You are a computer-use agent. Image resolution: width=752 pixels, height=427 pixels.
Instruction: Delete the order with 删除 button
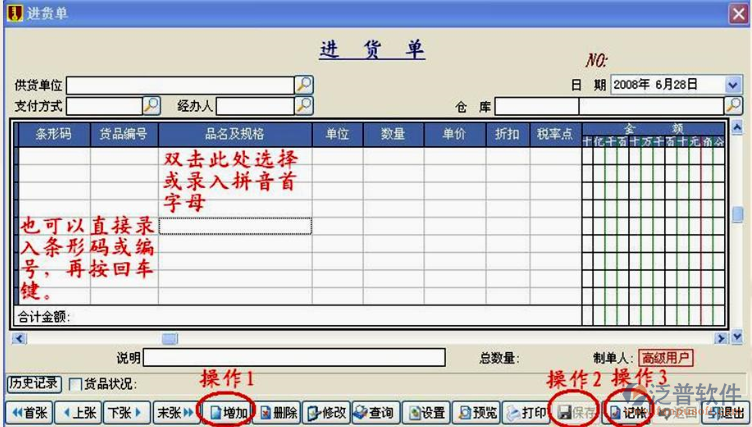(277, 413)
